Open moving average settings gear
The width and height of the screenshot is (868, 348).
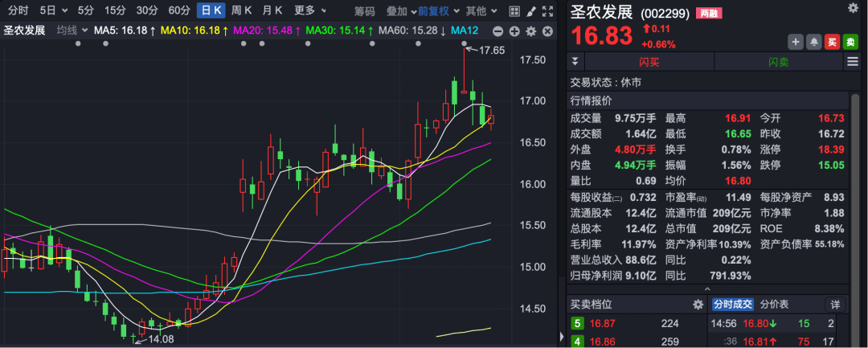point(531,31)
